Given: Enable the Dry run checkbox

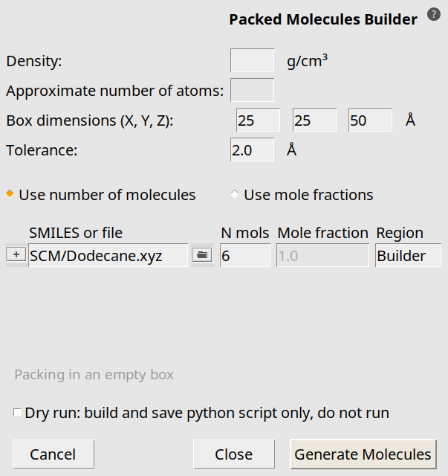Looking at the screenshot, I should [17, 412].
